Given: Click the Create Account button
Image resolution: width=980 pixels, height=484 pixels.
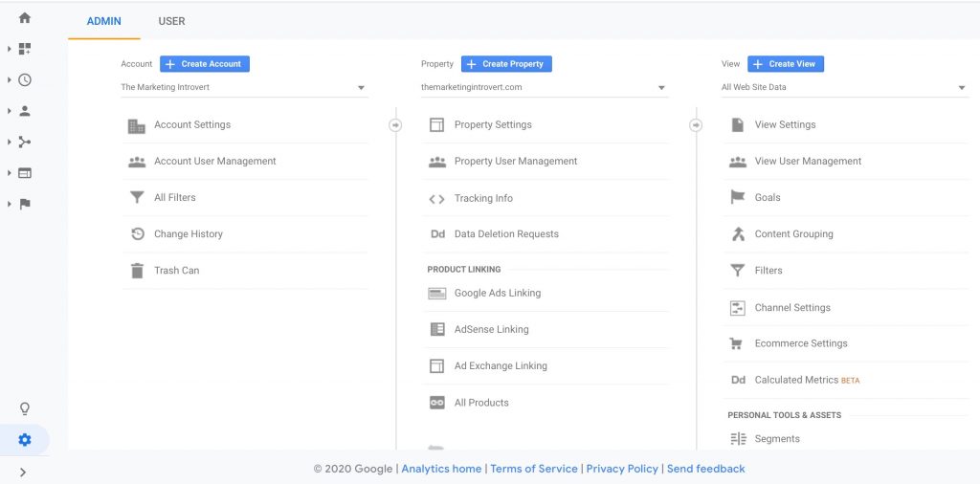Looking at the screenshot, I should (x=205, y=64).
